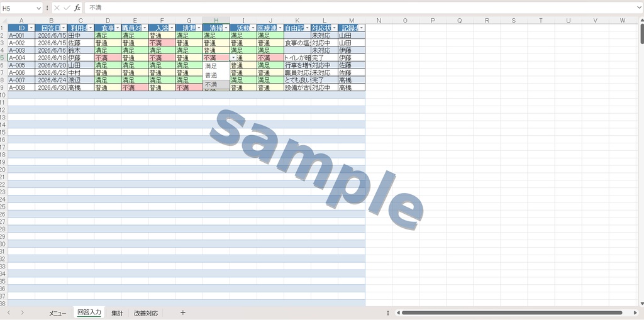Choose 満足 from the validation list
The width and height of the screenshot is (644, 320).
pyautogui.click(x=216, y=66)
